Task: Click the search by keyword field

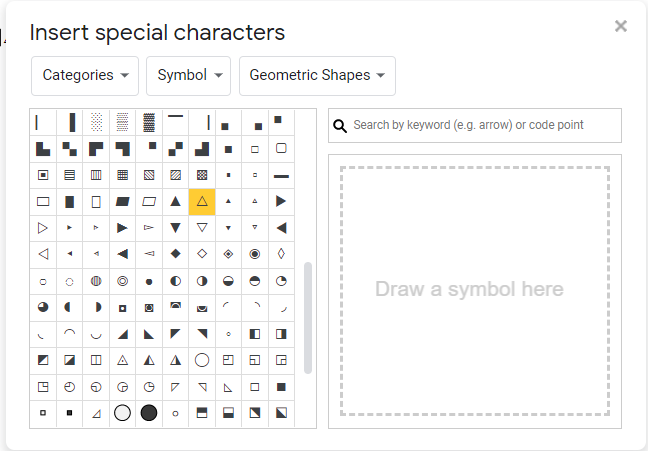Action: click(x=475, y=125)
